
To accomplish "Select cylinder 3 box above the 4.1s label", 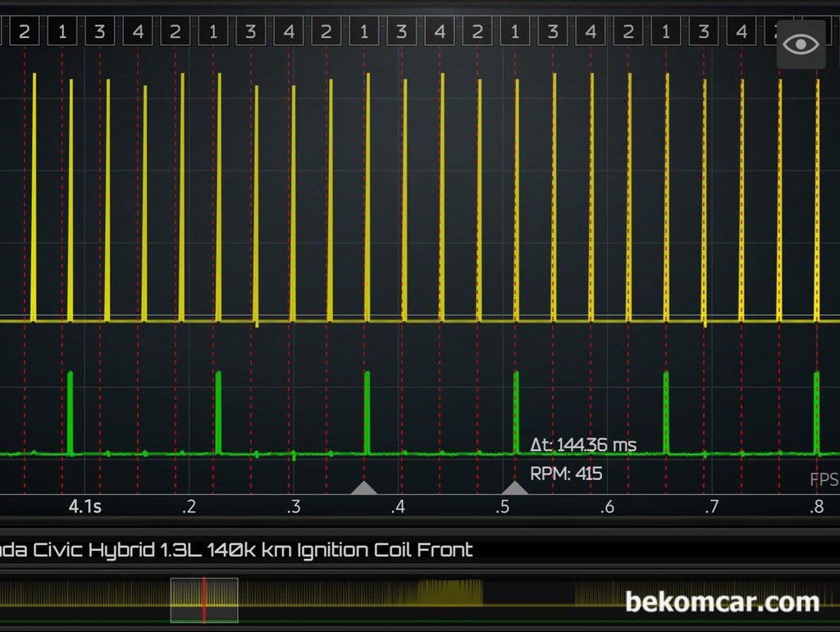I will point(99,32).
